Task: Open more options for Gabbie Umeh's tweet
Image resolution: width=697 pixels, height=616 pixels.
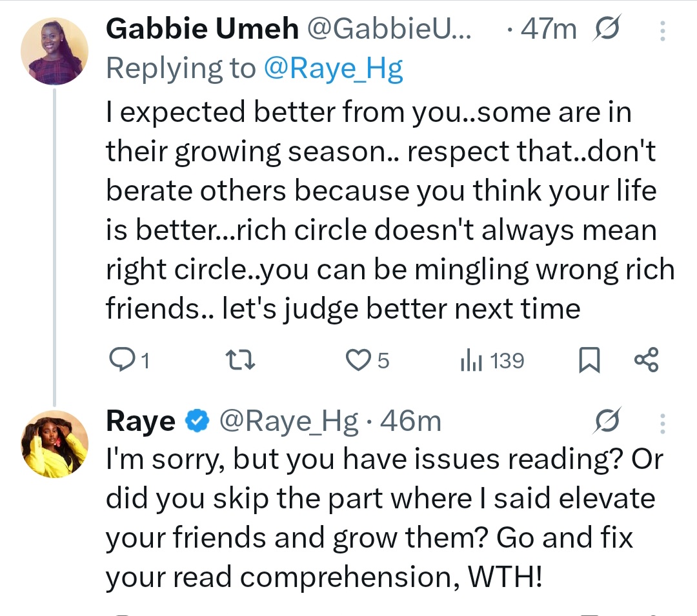Action: [662, 30]
